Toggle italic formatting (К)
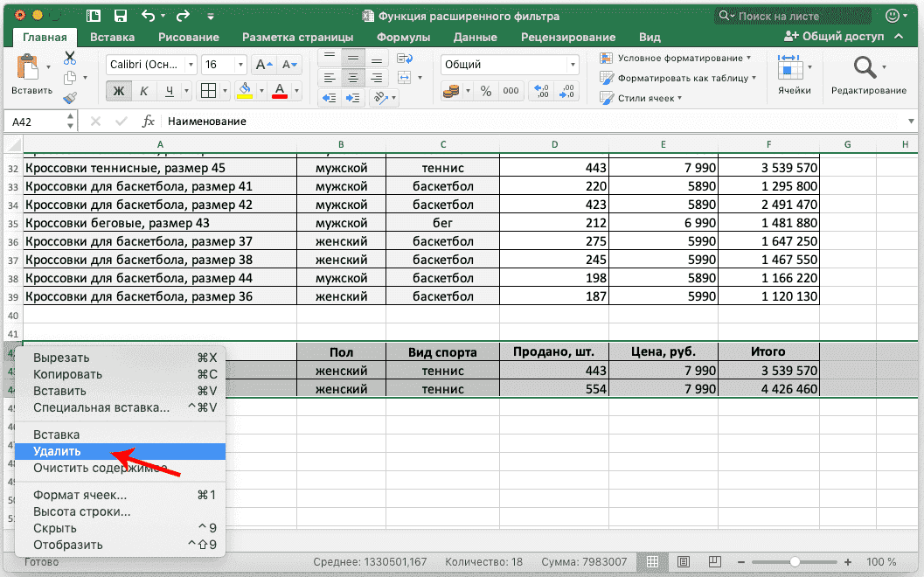Viewport: 924px width, 577px height. click(143, 91)
